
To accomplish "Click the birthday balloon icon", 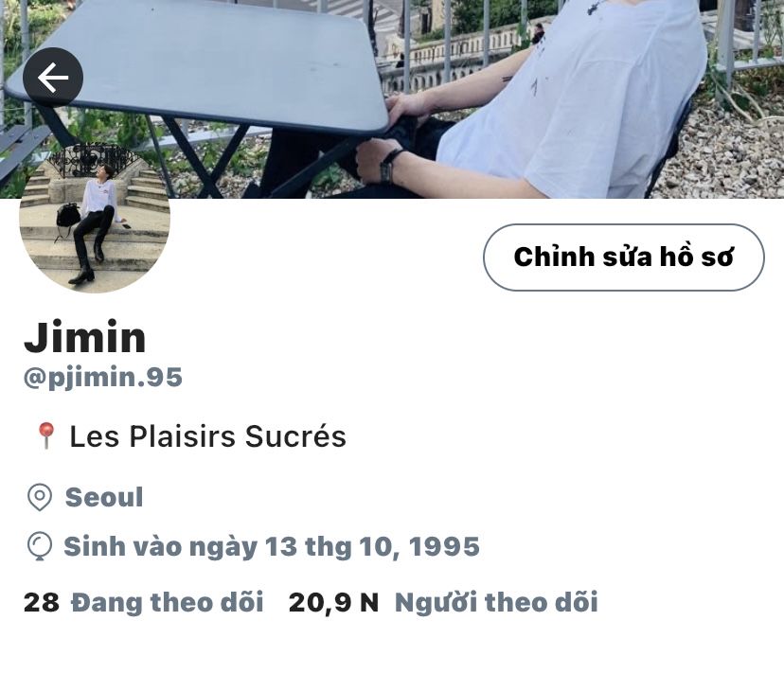I will 40,546.
